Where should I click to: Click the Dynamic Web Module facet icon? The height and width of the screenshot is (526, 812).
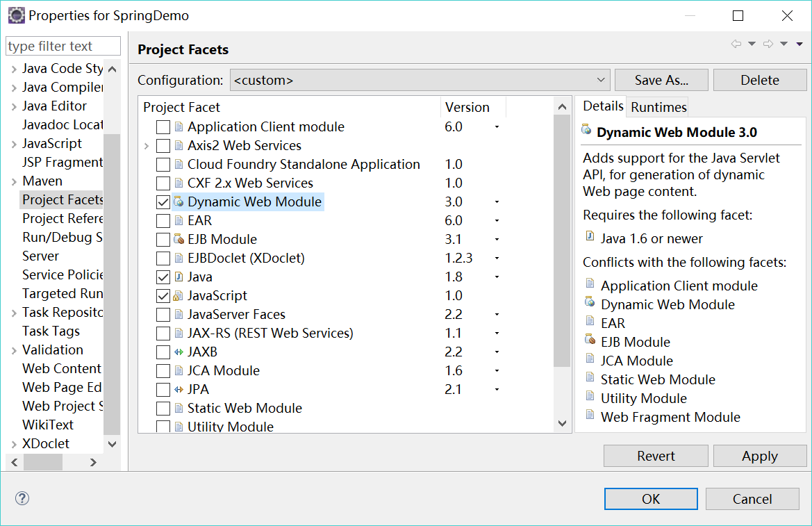pyautogui.click(x=178, y=202)
